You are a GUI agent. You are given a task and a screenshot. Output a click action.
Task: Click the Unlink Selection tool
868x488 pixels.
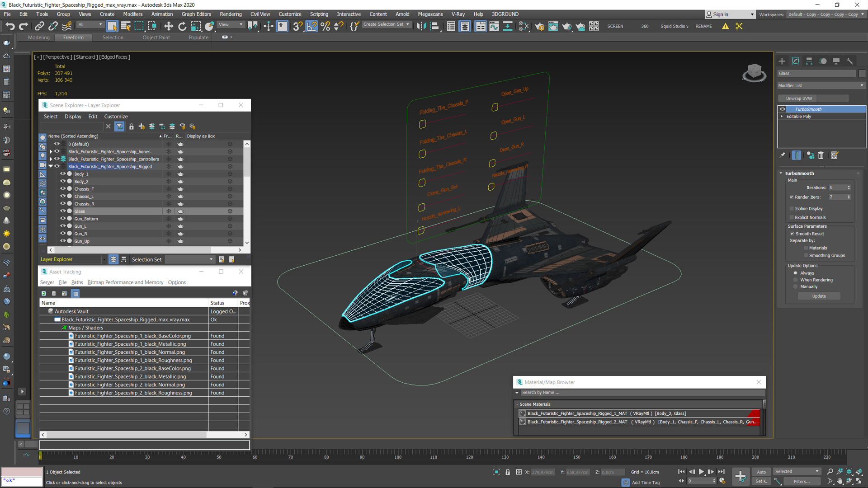(53, 26)
